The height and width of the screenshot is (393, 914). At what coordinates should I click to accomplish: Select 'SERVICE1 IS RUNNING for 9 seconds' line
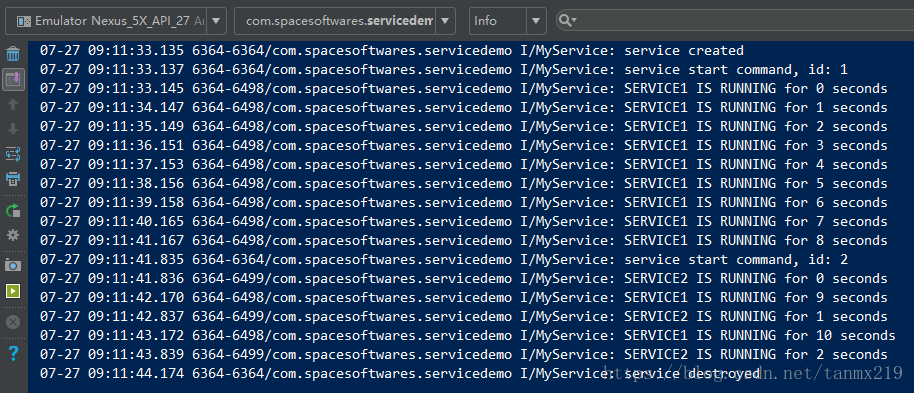click(463, 297)
